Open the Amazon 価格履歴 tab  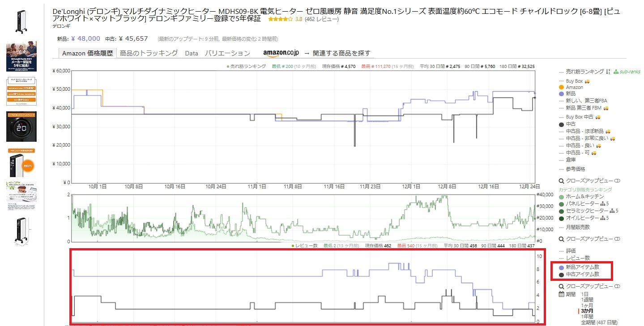tap(88, 53)
